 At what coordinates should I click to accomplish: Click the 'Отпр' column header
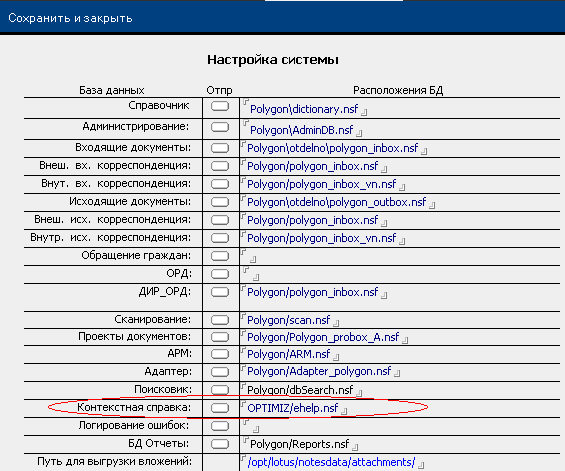pos(219,90)
